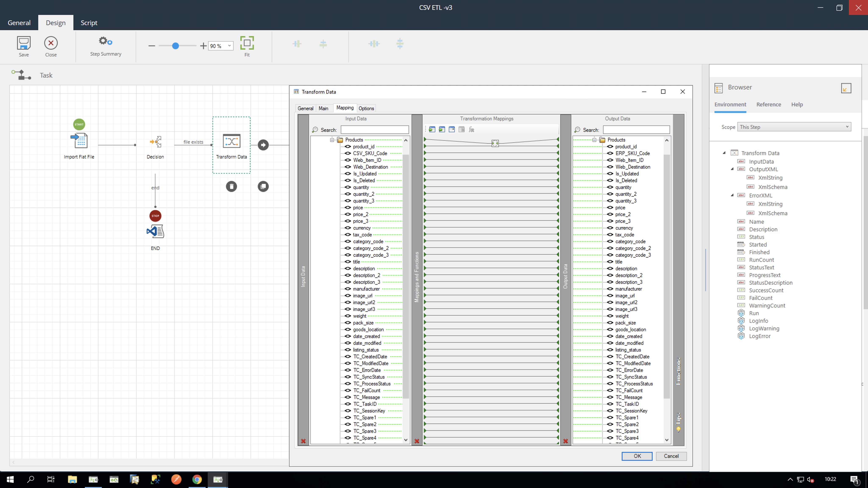Click the Output Data search field
The height and width of the screenshot is (488, 868).
(636, 130)
